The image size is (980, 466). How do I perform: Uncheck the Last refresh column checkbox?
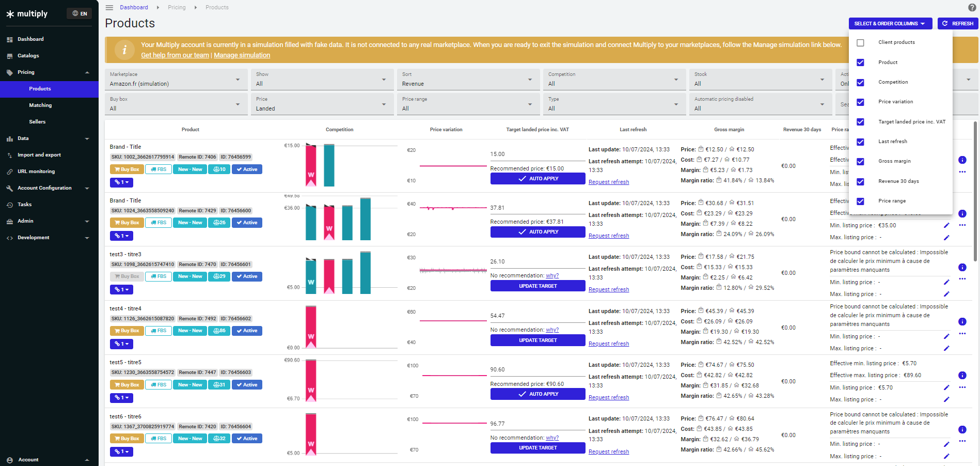coord(860,142)
